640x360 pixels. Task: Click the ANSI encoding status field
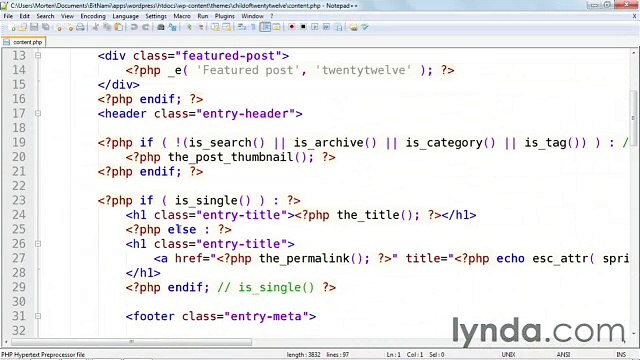click(x=563, y=355)
